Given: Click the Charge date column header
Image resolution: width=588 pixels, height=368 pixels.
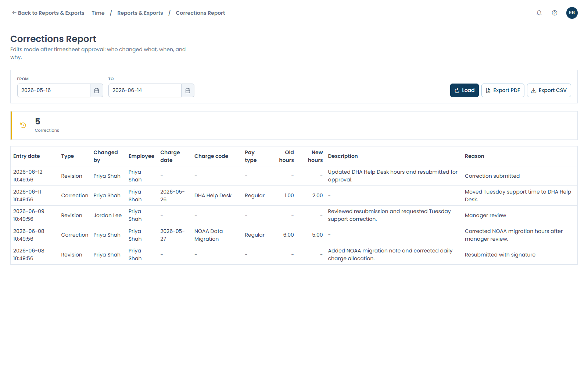Looking at the screenshot, I should coord(170,156).
